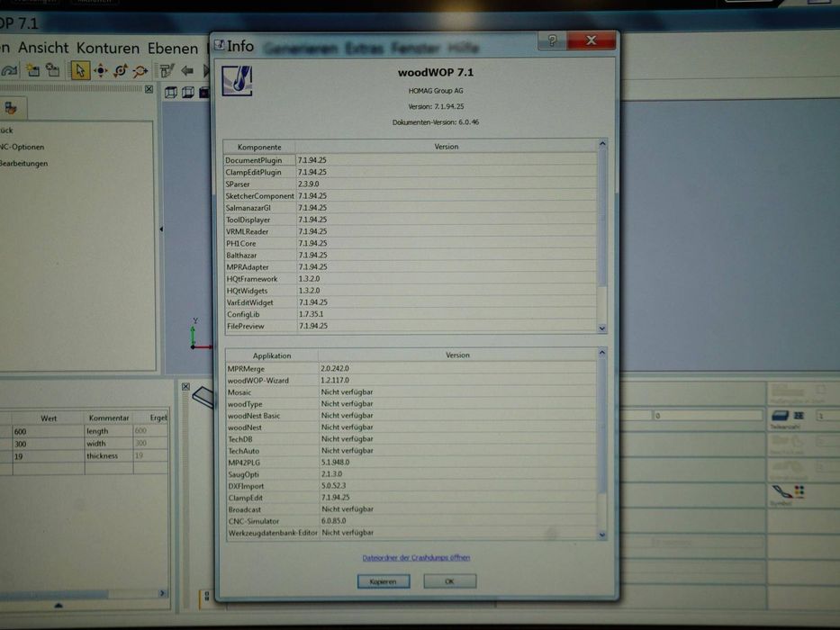The width and height of the screenshot is (840, 630).
Task: Click the OK button in Info dialog
Action: [449, 581]
